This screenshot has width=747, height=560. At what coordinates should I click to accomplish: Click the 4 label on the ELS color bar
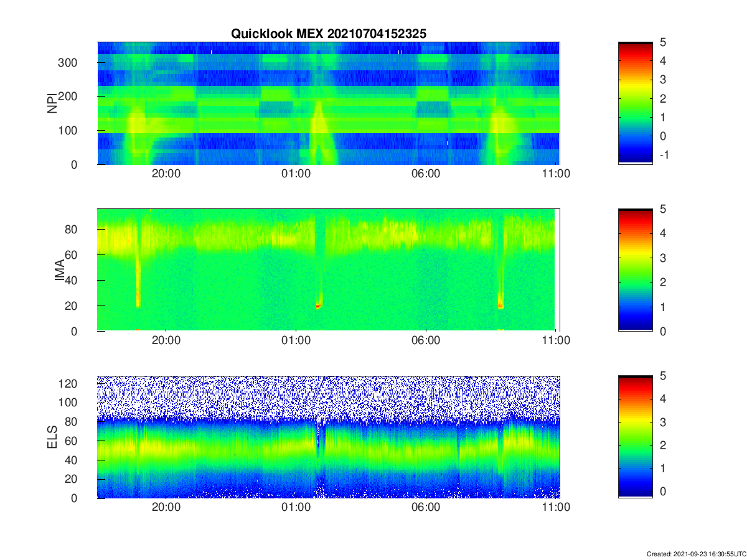[x=664, y=399]
